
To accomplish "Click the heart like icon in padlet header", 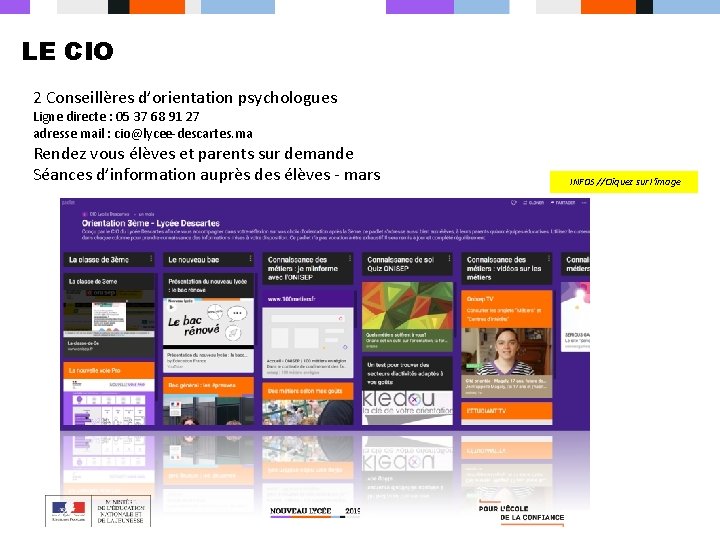I will (513, 202).
